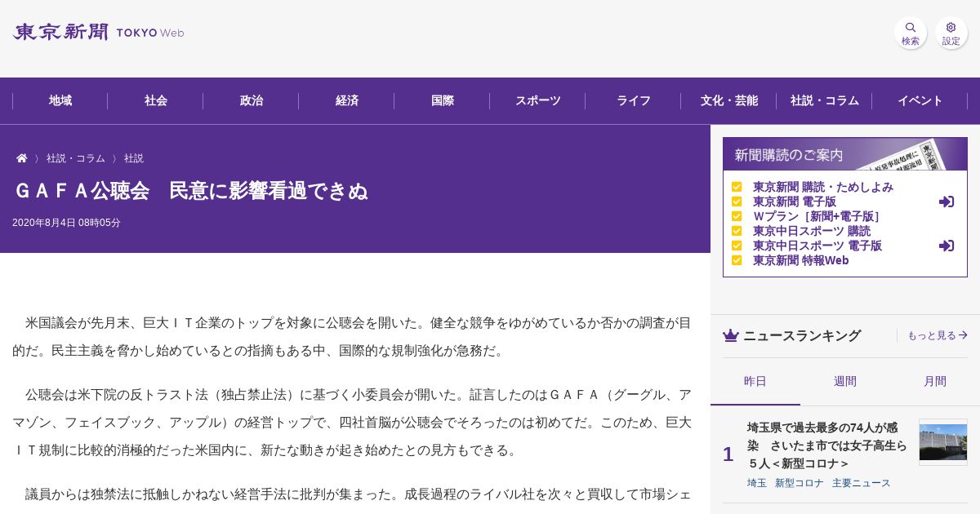Click the home icon in breadcrumb
This screenshot has width=980, height=514.
point(22,158)
